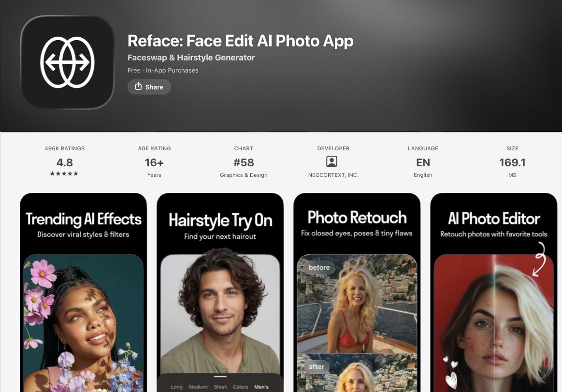
Task: Click the DEVELOPER header label
Action: click(333, 148)
